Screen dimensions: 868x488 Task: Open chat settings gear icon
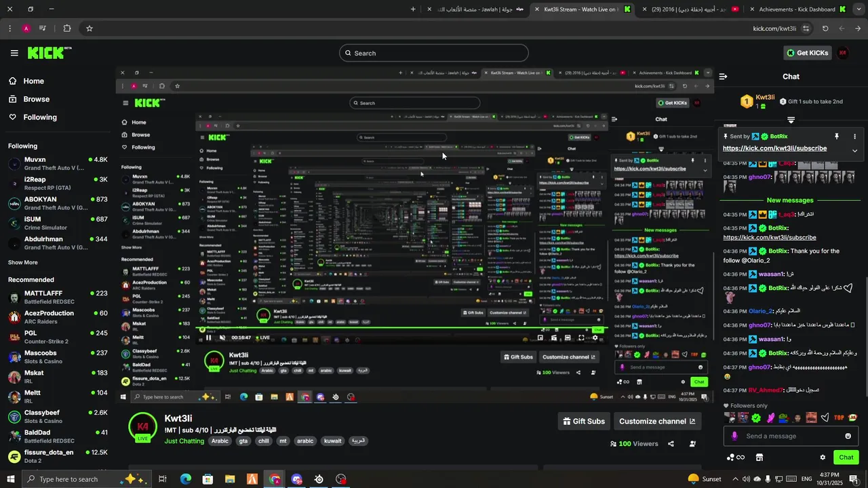(823, 457)
